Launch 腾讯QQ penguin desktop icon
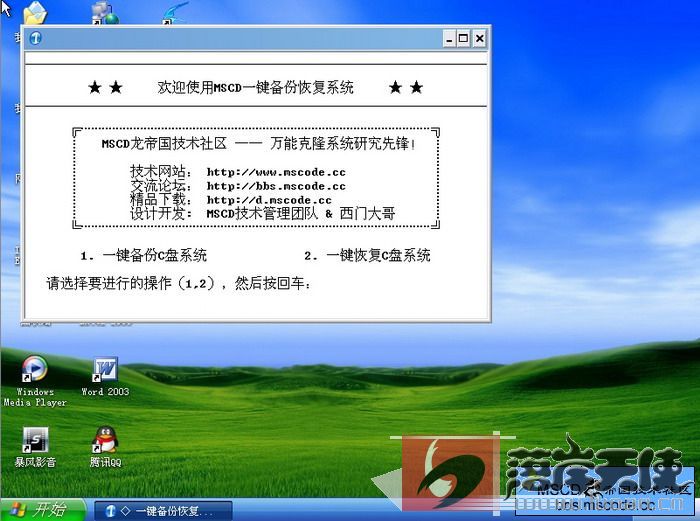The height and width of the screenshot is (521, 700). pyautogui.click(x=105, y=446)
